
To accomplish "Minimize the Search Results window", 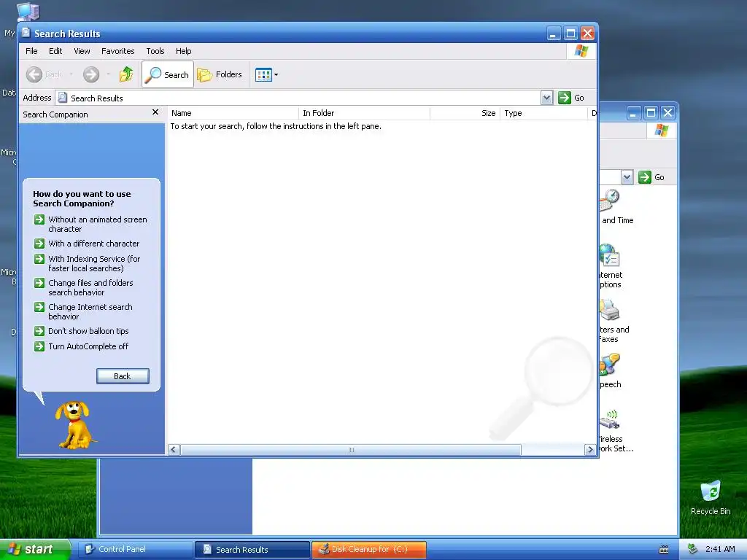I will point(553,34).
